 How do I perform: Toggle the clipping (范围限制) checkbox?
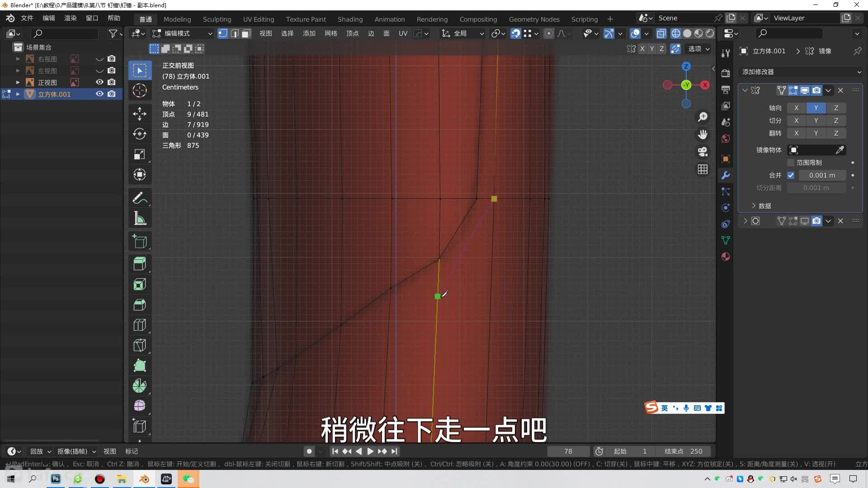pos(791,163)
